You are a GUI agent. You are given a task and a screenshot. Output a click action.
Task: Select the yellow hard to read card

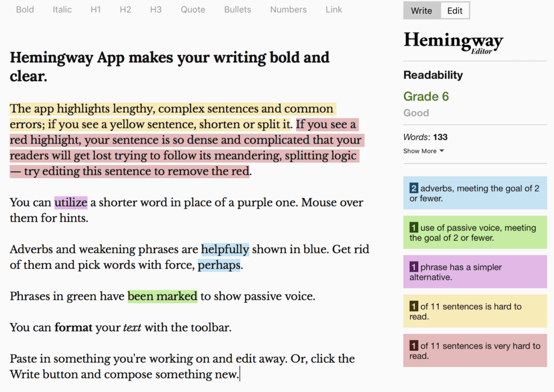coord(475,311)
